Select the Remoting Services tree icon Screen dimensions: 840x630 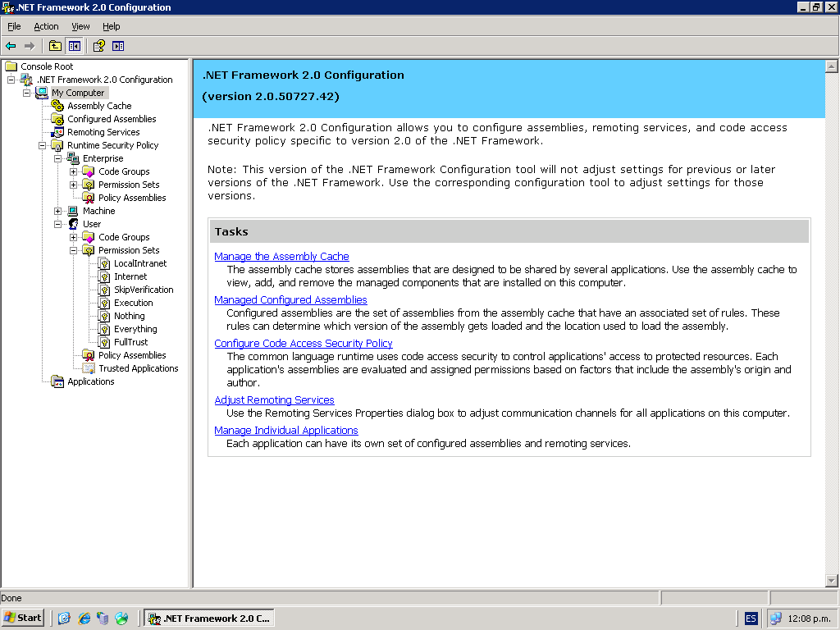pos(57,132)
